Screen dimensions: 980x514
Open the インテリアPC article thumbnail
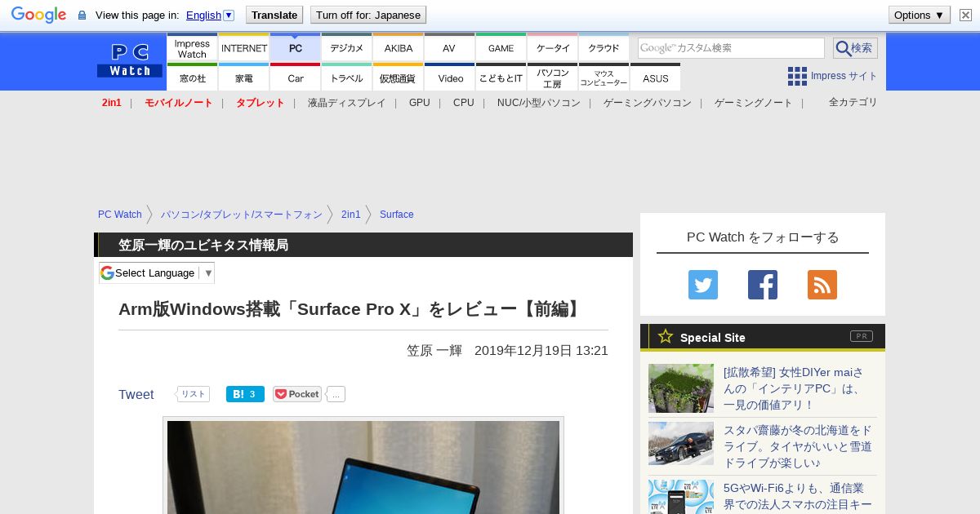[x=681, y=388]
